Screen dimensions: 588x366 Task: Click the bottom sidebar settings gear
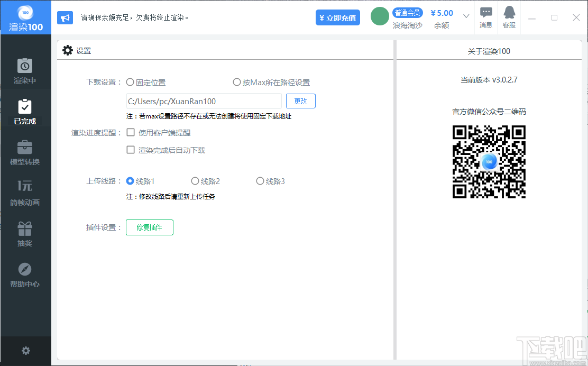click(25, 350)
